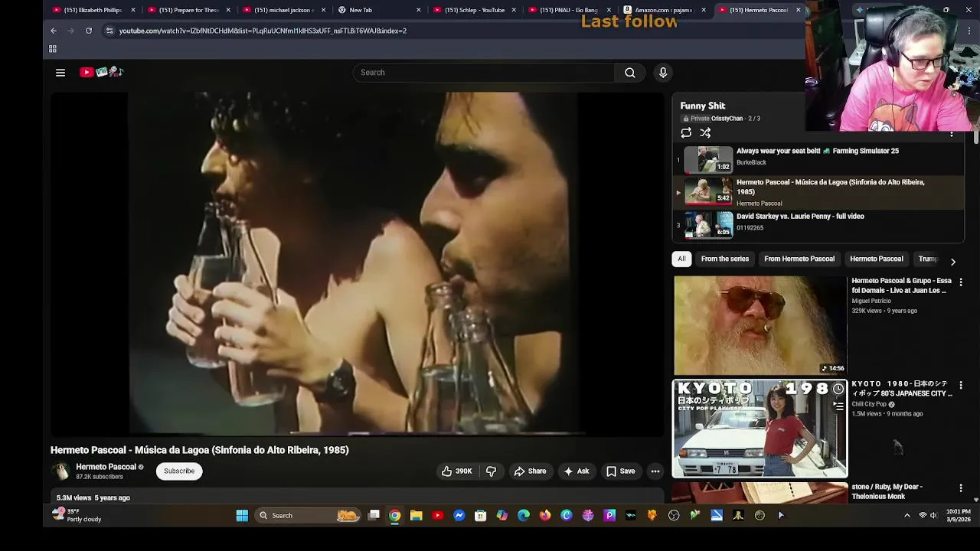This screenshot has height=551, width=980.
Task: Open options for Ruby, My Dear video
Action: 961,487
